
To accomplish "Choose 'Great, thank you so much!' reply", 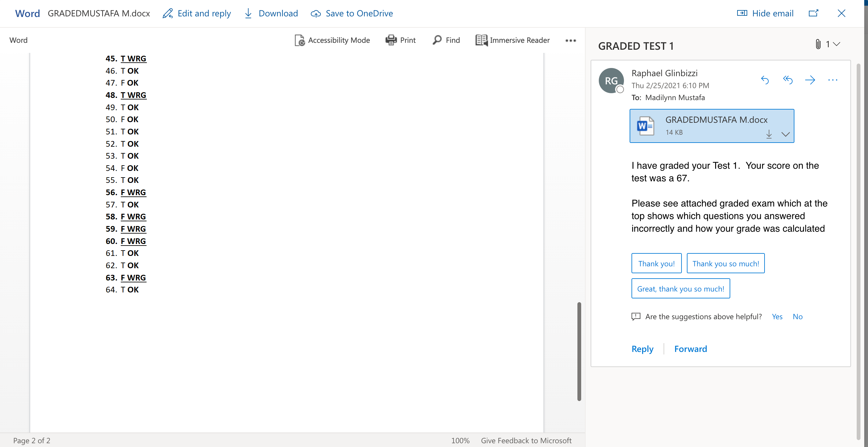I will [x=680, y=288].
